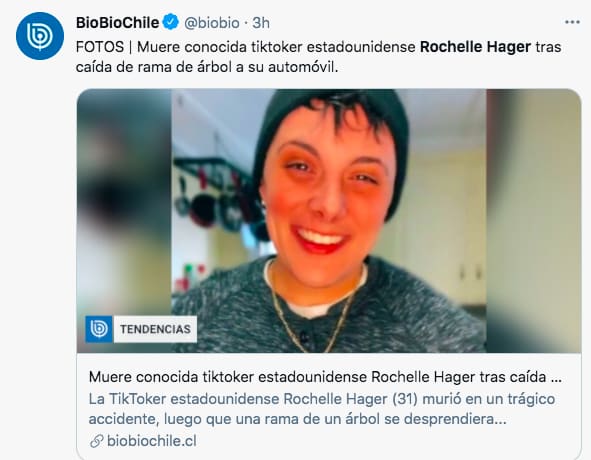Open the tweet's three-dot more menu
The height and width of the screenshot is (460, 591).
[x=572, y=22]
